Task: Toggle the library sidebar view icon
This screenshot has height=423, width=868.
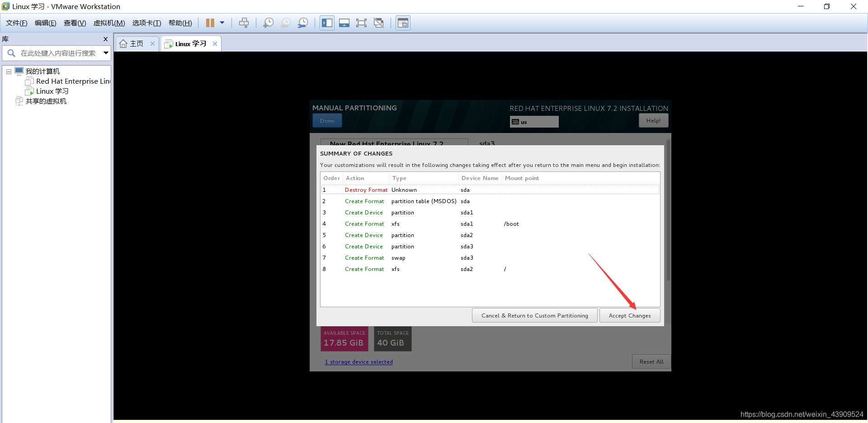Action: 327,23
